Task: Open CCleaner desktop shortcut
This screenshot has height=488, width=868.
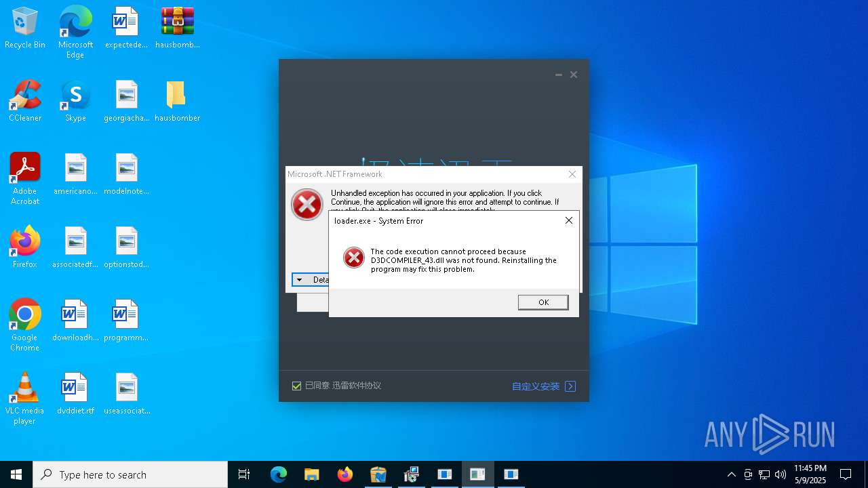Action: click(25, 102)
